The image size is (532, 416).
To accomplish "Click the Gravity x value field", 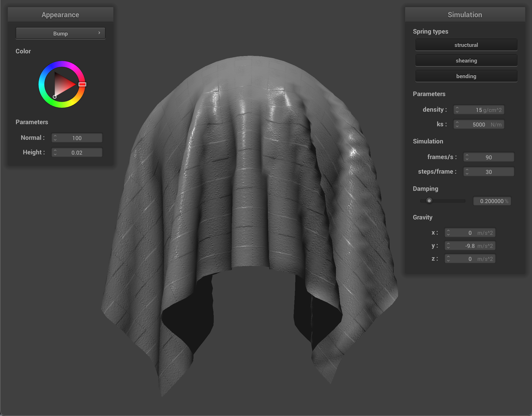I will tap(470, 232).
